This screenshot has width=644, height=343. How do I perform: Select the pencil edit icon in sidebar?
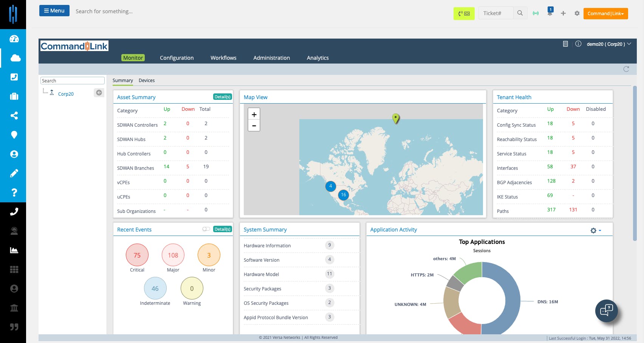coord(14,173)
